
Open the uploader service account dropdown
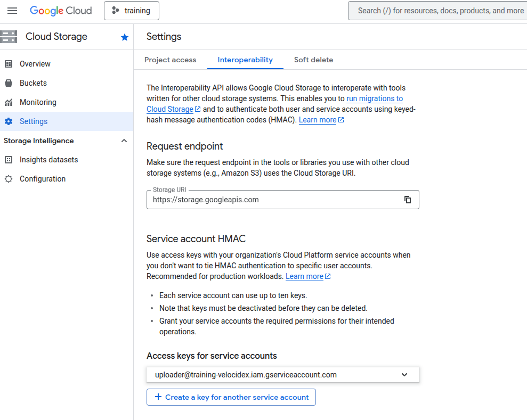click(405, 374)
